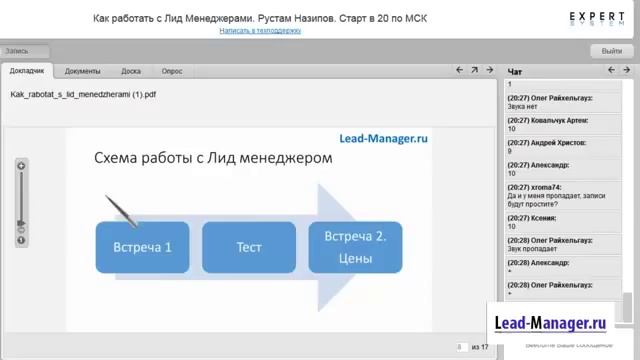Click the Выйти button
This screenshot has height=360, width=640.
tap(611, 51)
